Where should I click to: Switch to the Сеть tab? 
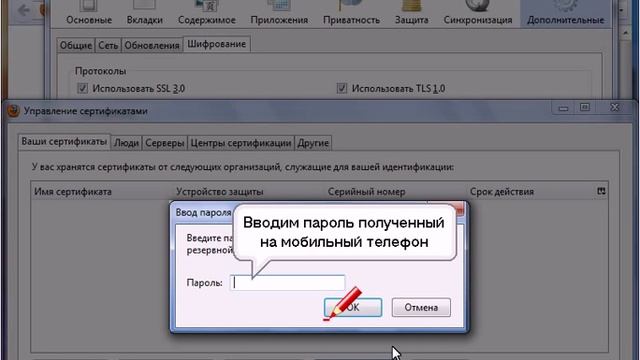[108, 45]
